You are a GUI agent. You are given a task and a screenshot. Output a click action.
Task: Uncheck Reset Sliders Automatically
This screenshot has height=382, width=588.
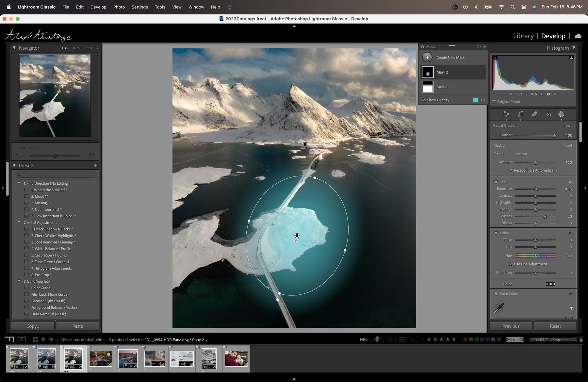(510, 170)
